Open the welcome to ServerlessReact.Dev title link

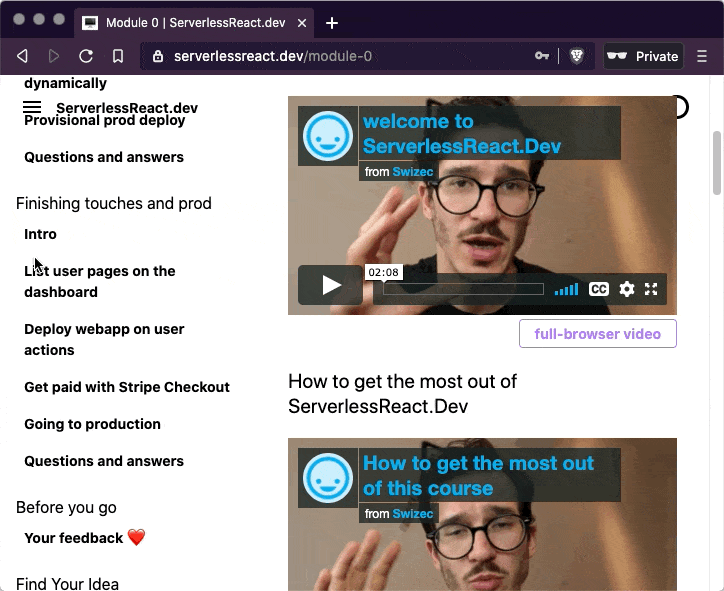(462, 134)
